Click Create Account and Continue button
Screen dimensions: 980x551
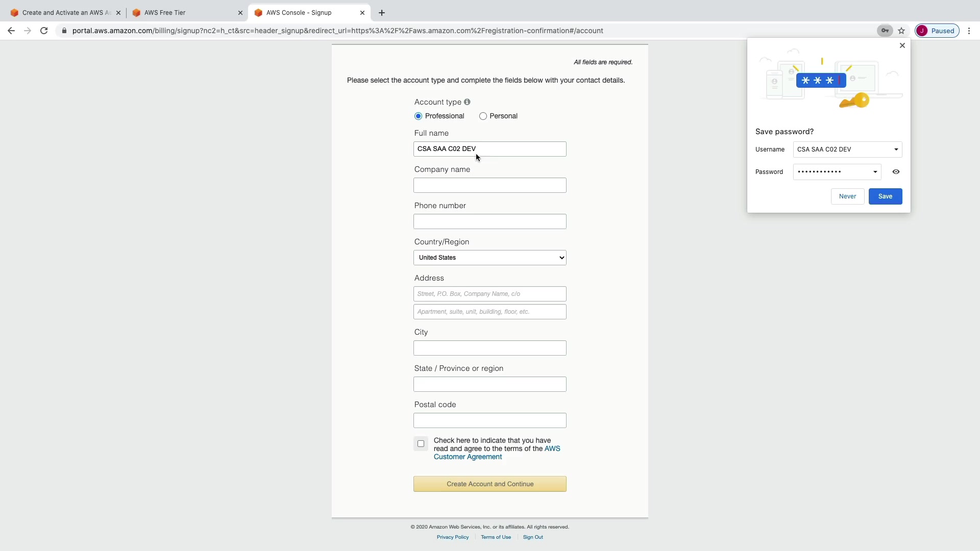point(489,484)
